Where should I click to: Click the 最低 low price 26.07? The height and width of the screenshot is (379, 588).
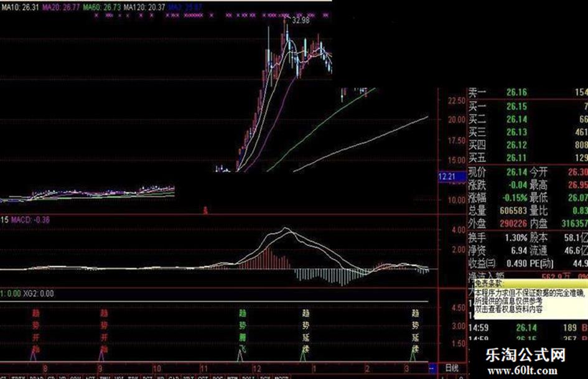point(578,198)
